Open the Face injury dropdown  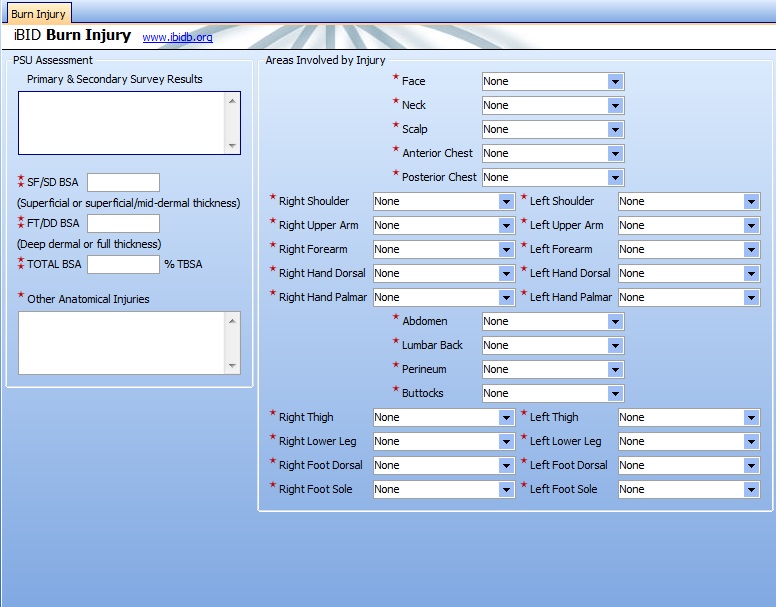point(615,81)
